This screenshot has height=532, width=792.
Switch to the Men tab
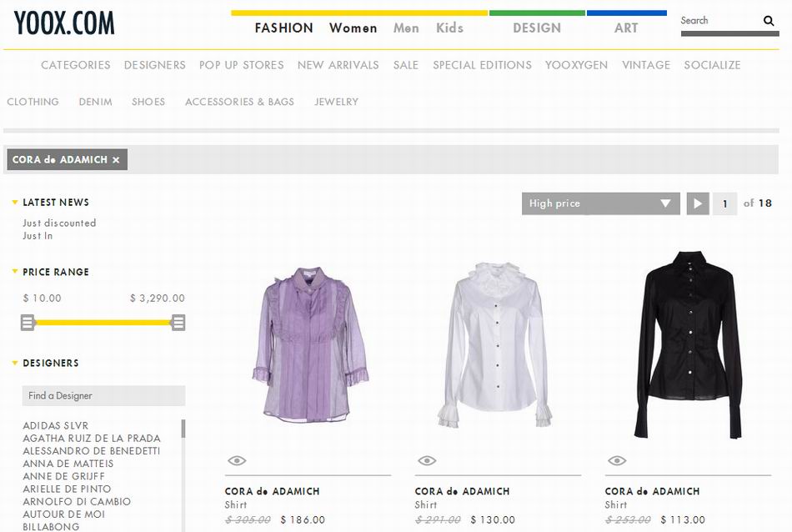[406, 28]
